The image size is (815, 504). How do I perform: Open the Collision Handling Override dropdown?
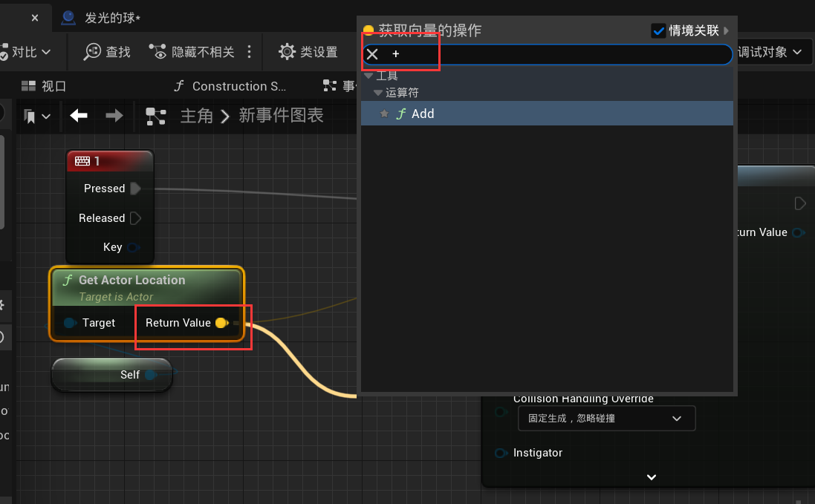(606, 419)
